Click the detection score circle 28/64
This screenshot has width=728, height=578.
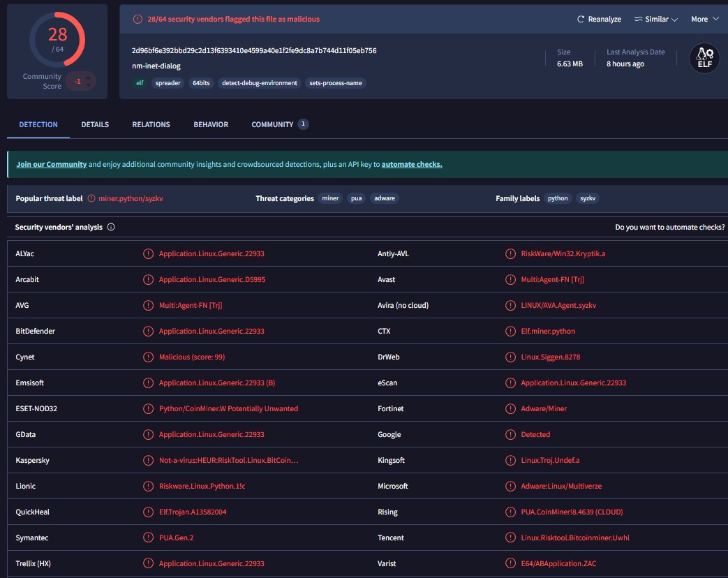click(x=57, y=40)
